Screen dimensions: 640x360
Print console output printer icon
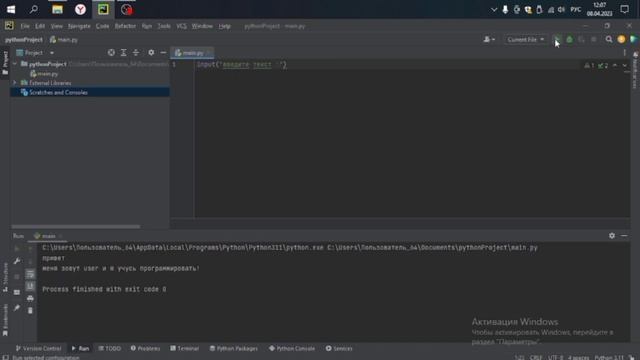(x=30, y=298)
